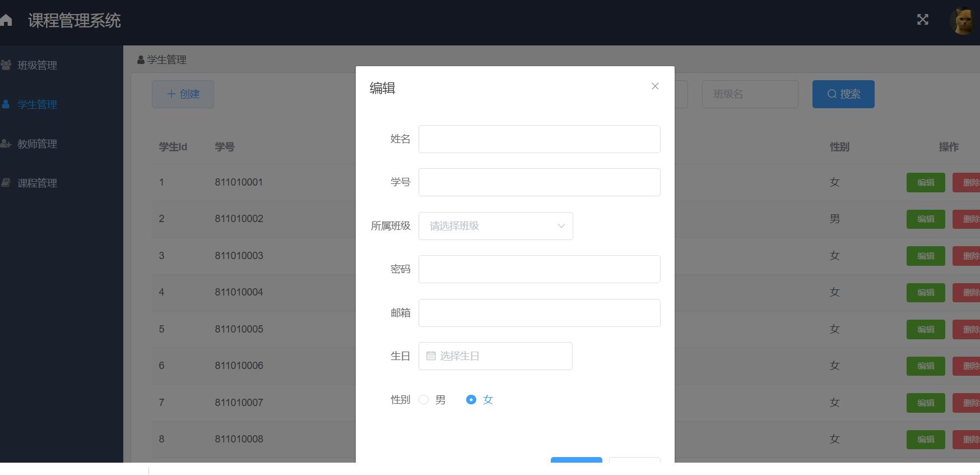The height and width of the screenshot is (475, 980).
Task: Open 班级管理 in the sidebar
Action: pyautogui.click(x=37, y=65)
